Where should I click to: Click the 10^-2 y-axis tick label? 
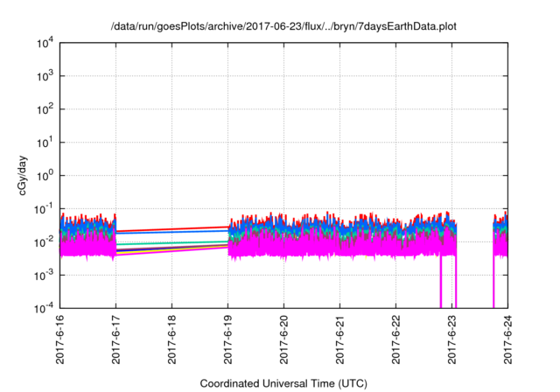(44, 242)
